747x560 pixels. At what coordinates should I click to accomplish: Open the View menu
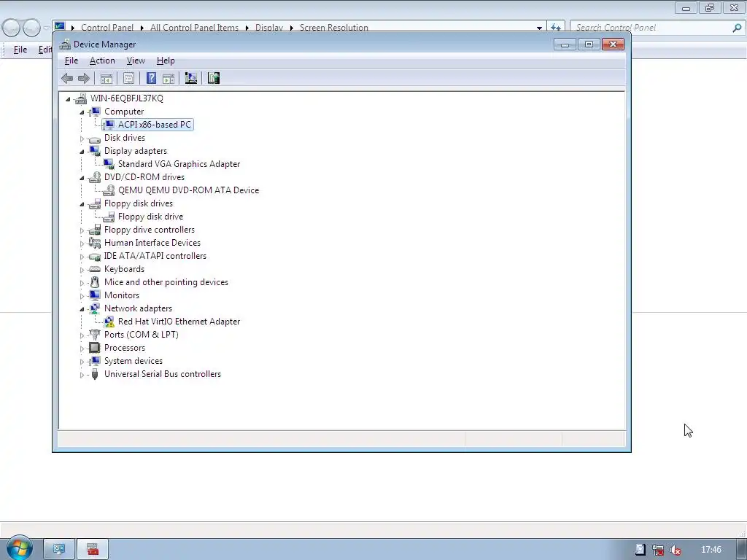136,61
